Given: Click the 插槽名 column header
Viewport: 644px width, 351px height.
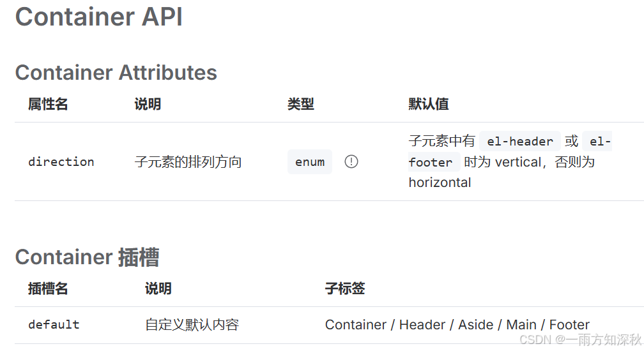Looking at the screenshot, I should (x=48, y=288).
